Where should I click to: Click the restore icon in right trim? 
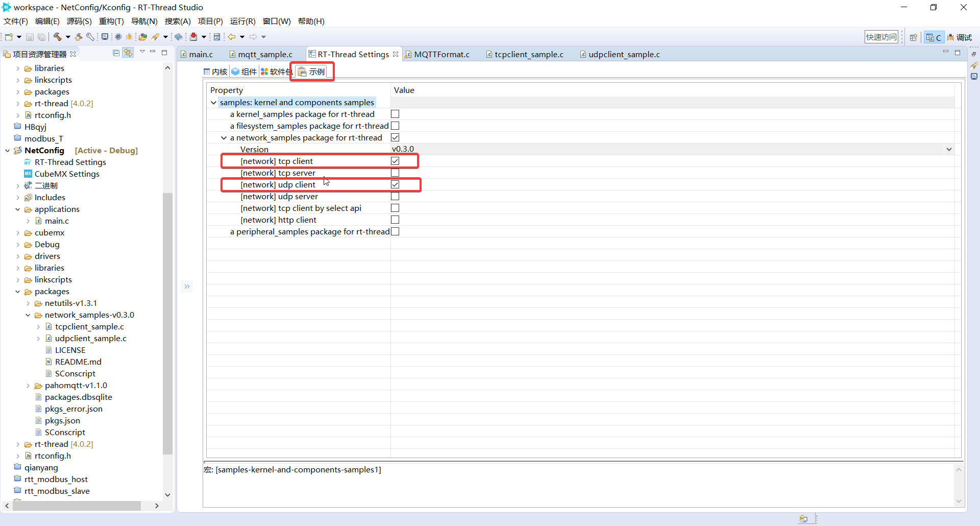click(x=974, y=54)
